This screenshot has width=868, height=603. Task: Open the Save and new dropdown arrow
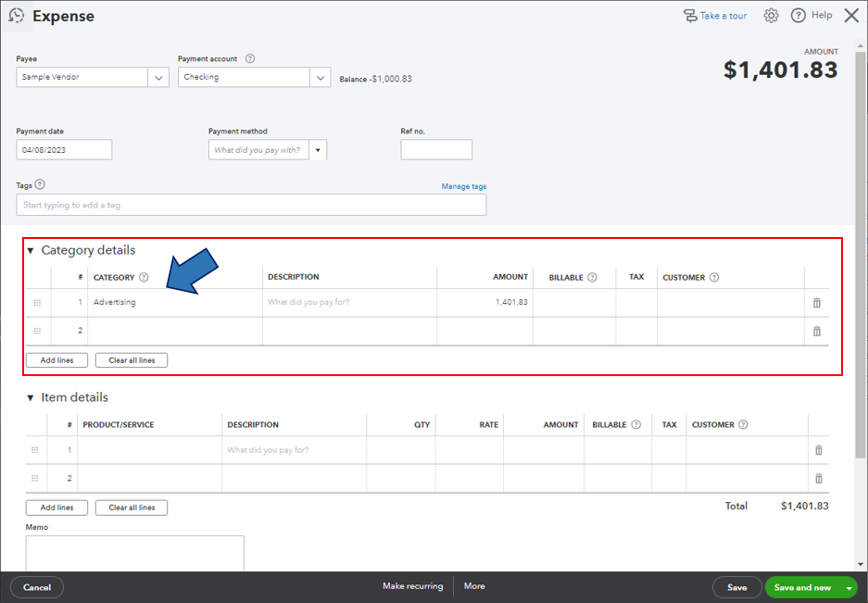[x=849, y=587]
